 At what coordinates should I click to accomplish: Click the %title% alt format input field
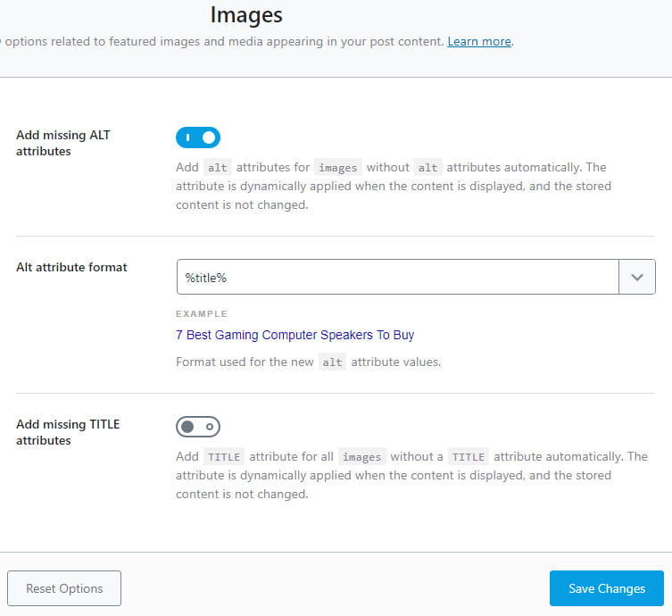pyautogui.click(x=397, y=278)
